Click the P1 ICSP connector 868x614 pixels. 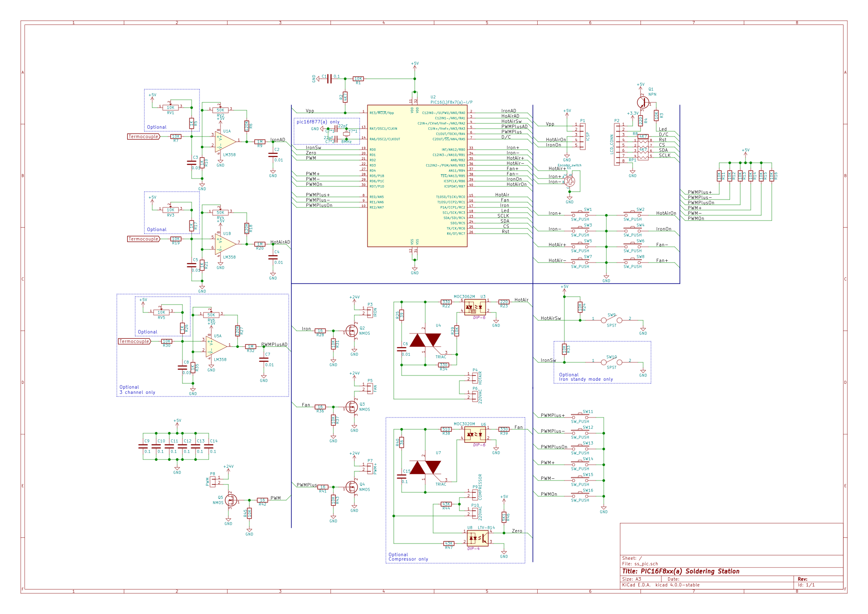coord(582,137)
